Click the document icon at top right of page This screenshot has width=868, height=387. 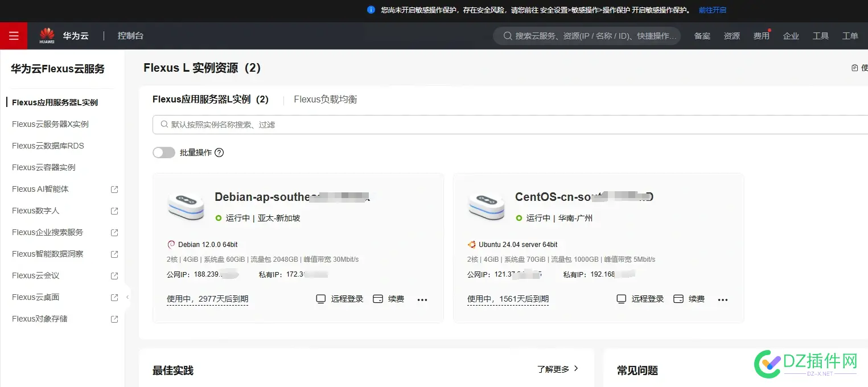point(854,68)
